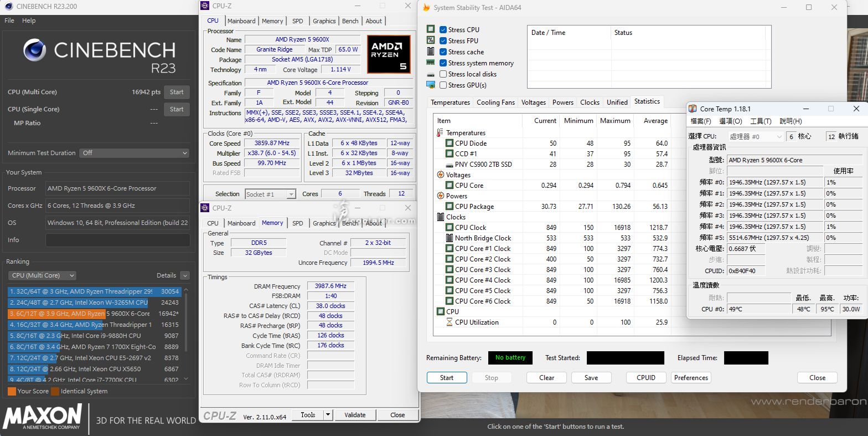Switch to the SPD tab in lower CPU-Z
The width and height of the screenshot is (868, 436).
pyautogui.click(x=298, y=223)
